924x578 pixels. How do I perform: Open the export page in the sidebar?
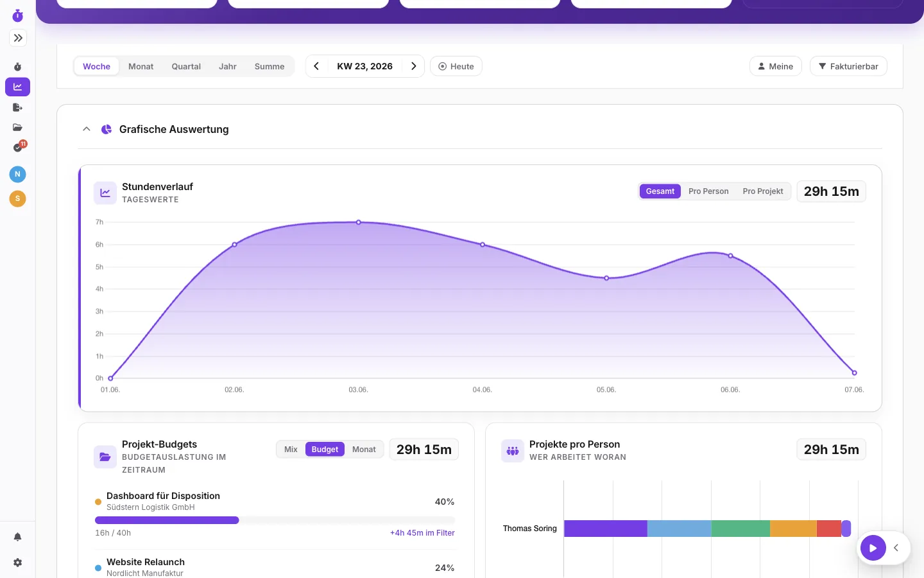click(17, 107)
